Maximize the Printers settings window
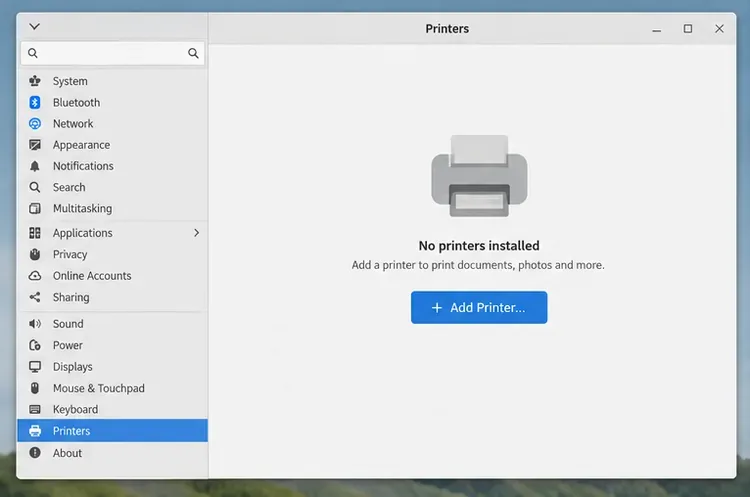The height and width of the screenshot is (497, 750). point(687,29)
